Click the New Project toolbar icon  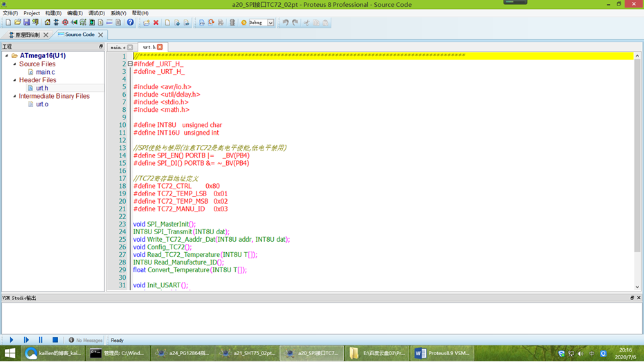click(8, 23)
